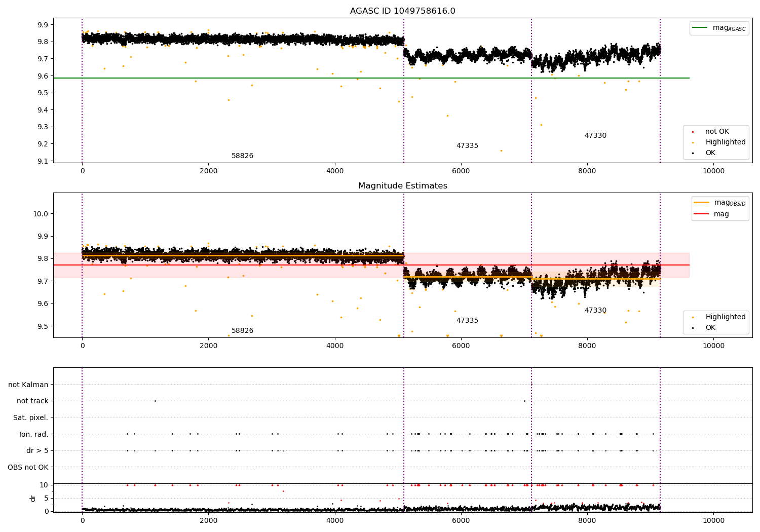This screenshot has width=760, height=532.
Task: Click observation label 58826 in Magnitude Estimates panel
Action: (x=242, y=331)
